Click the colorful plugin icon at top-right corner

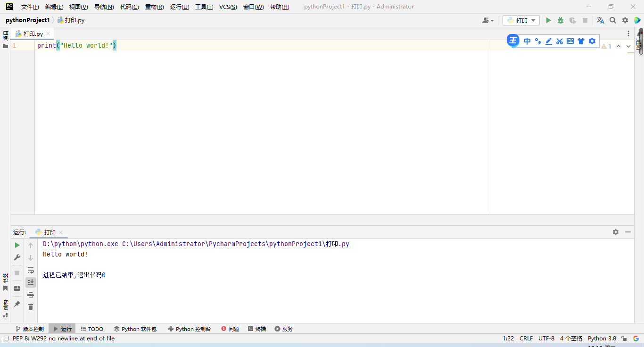coord(637,20)
